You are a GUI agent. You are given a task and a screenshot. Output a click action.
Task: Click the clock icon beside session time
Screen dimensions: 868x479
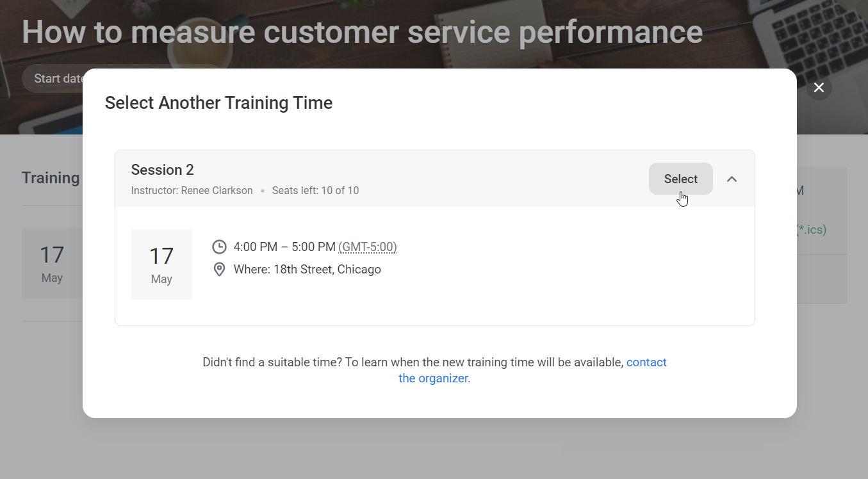point(219,247)
